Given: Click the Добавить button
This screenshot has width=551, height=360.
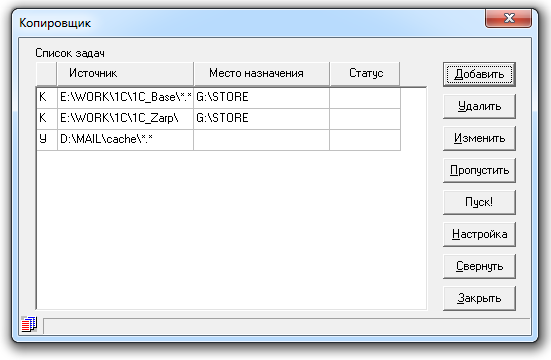Looking at the screenshot, I should 479,74.
